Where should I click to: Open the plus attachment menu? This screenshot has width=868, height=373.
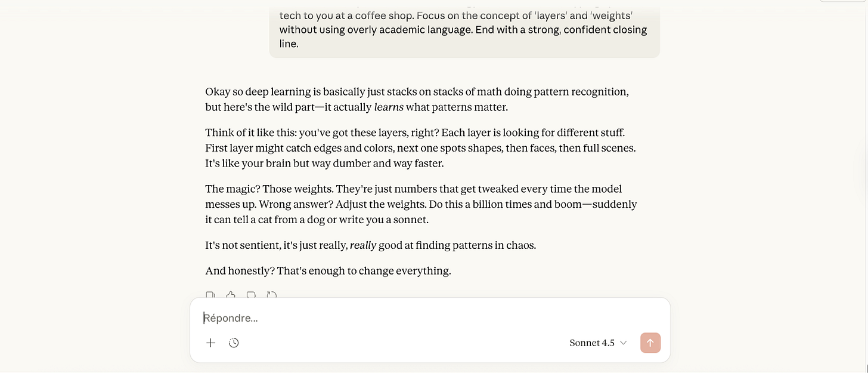(x=210, y=343)
